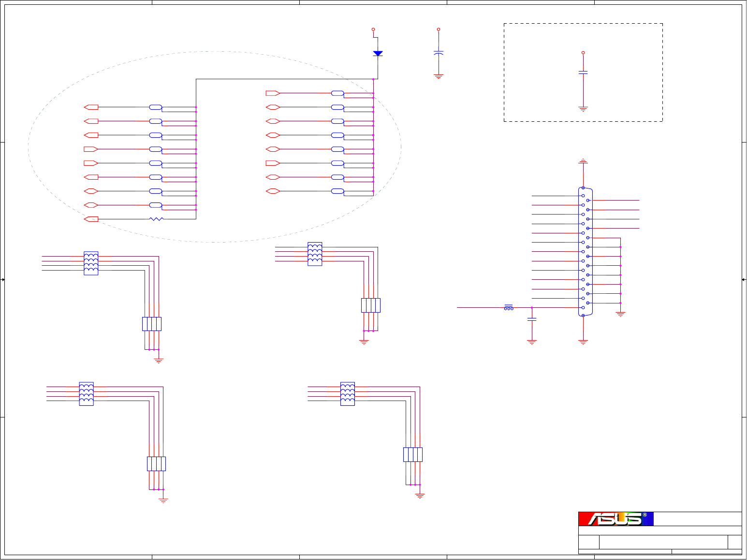Select the port symbol wired to the resistor
The image size is (747, 560).
91,219
